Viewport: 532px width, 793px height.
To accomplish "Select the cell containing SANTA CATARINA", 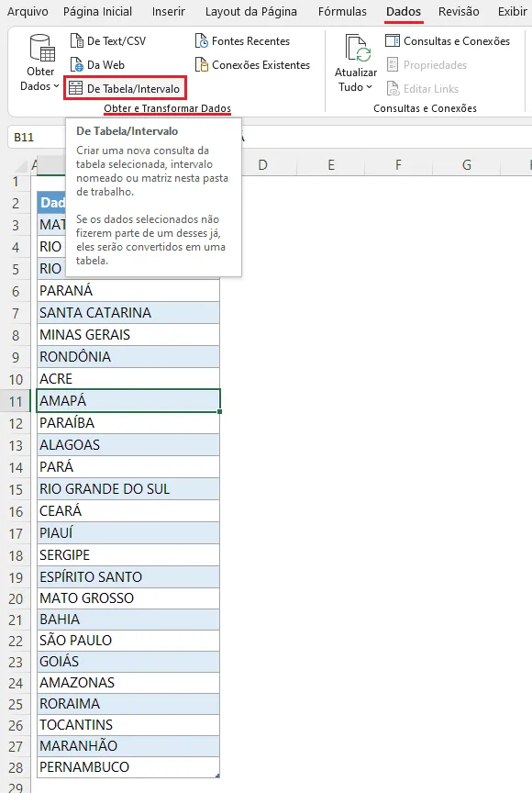I will [128, 313].
